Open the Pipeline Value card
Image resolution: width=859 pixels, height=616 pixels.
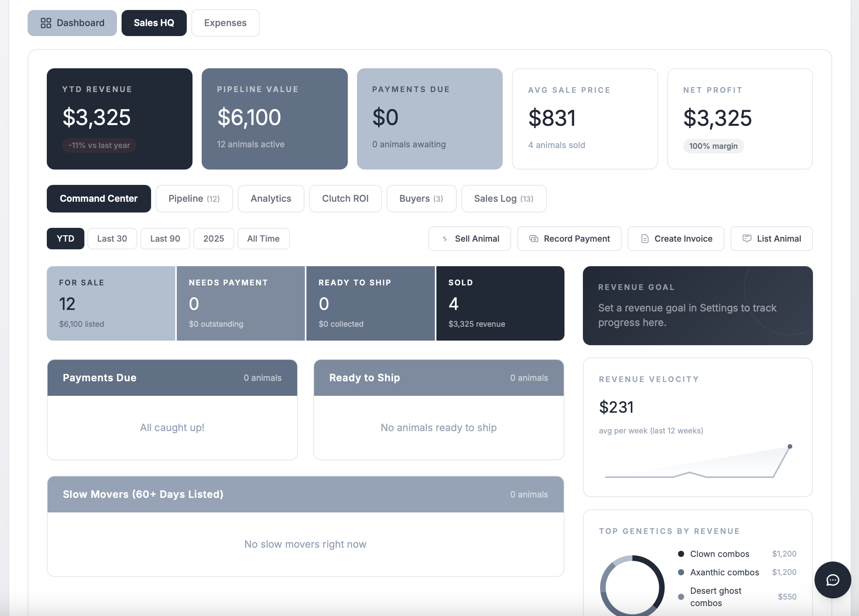click(x=275, y=119)
